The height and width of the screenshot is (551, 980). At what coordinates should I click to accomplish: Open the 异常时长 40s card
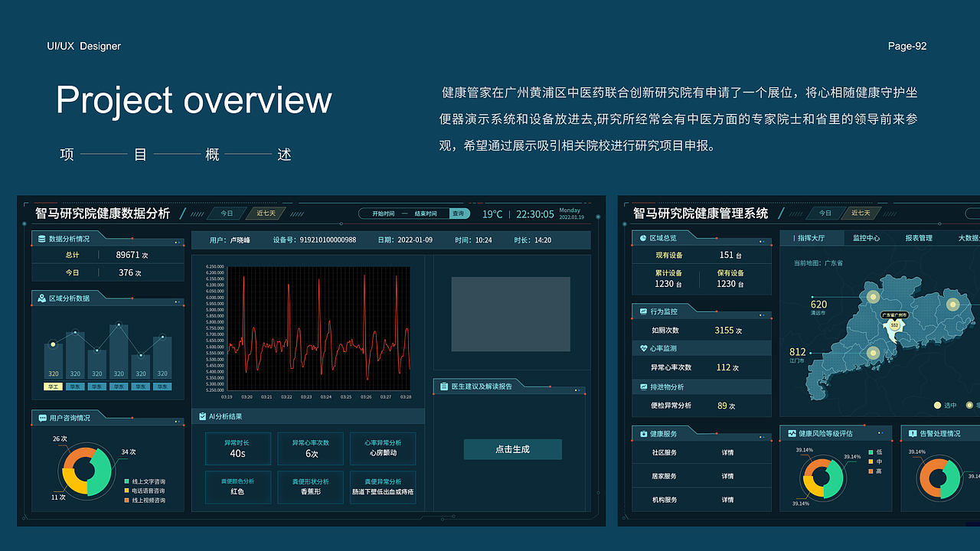click(237, 448)
